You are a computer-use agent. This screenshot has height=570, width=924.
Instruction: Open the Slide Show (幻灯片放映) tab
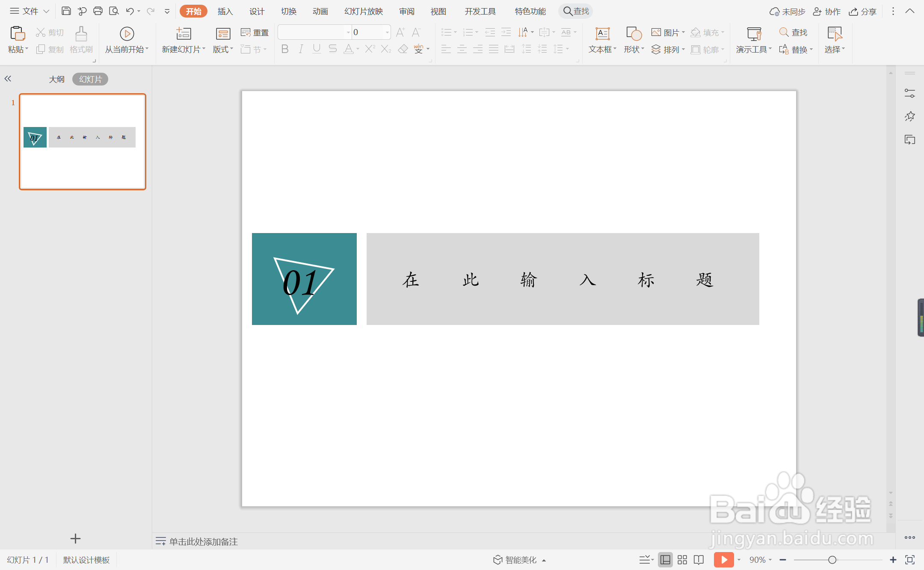(364, 12)
